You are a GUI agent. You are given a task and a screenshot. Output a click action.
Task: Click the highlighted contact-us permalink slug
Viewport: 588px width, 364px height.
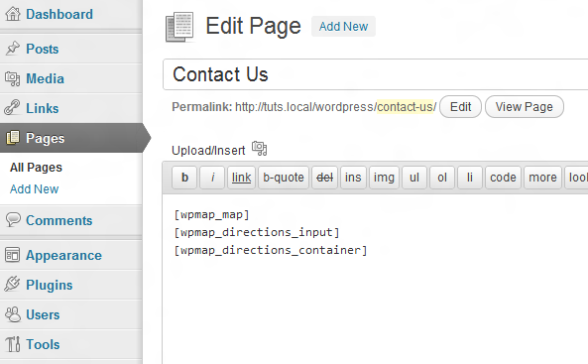406,107
